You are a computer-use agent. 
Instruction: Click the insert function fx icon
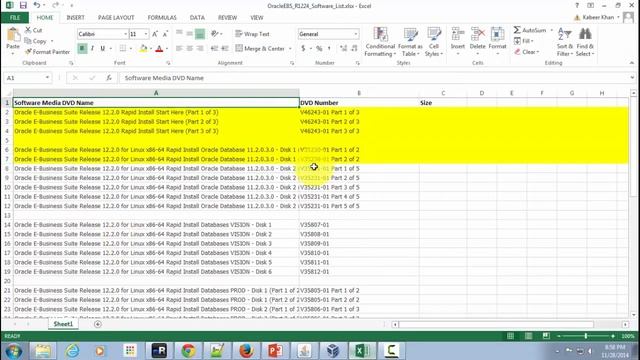click(x=109, y=78)
